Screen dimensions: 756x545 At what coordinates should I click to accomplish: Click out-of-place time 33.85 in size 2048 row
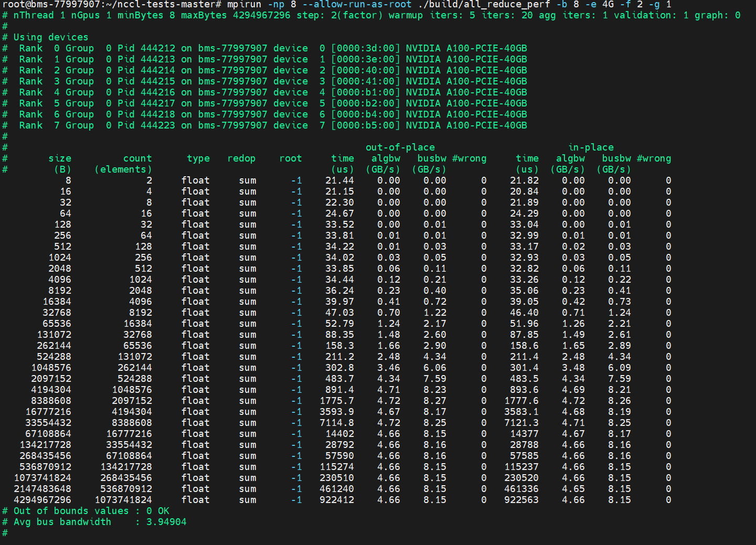pos(339,269)
